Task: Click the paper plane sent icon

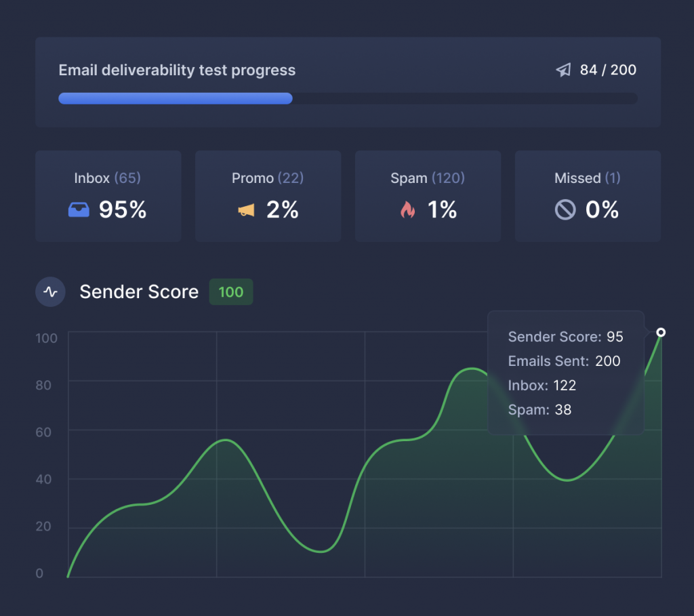Action: (563, 70)
